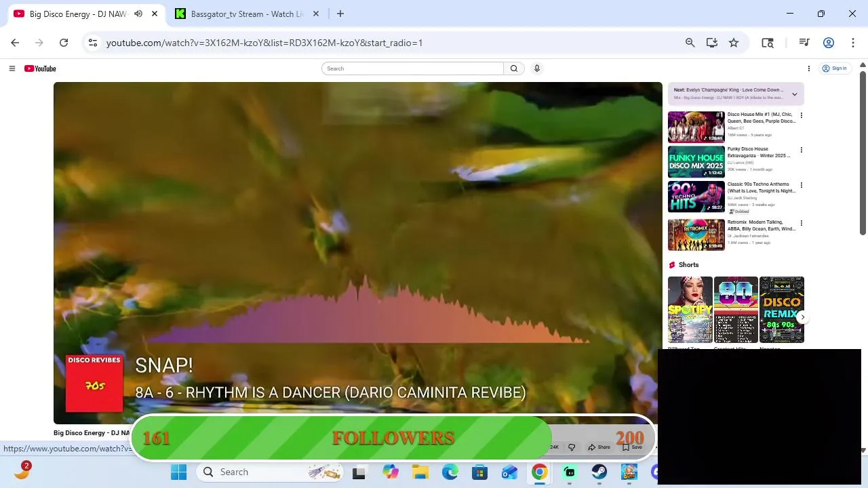Show next Shorts with arrow button
Viewport: 868px width, 488px height.
point(803,317)
